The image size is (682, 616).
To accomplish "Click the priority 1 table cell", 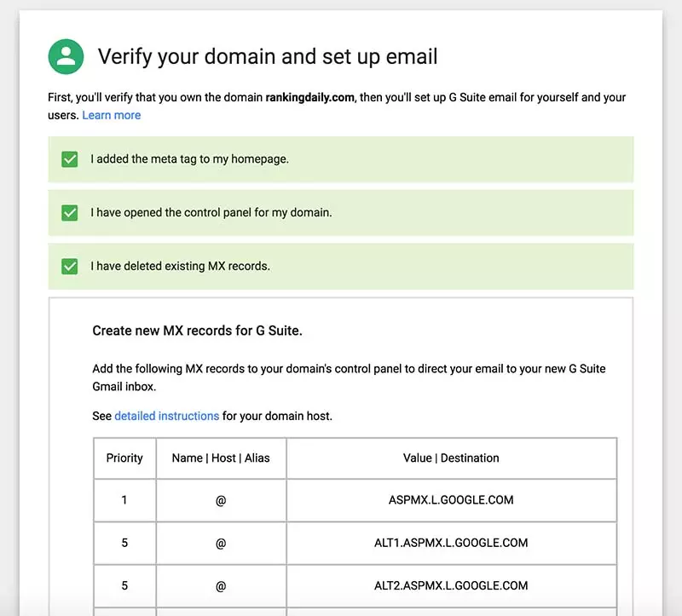I will [x=124, y=500].
